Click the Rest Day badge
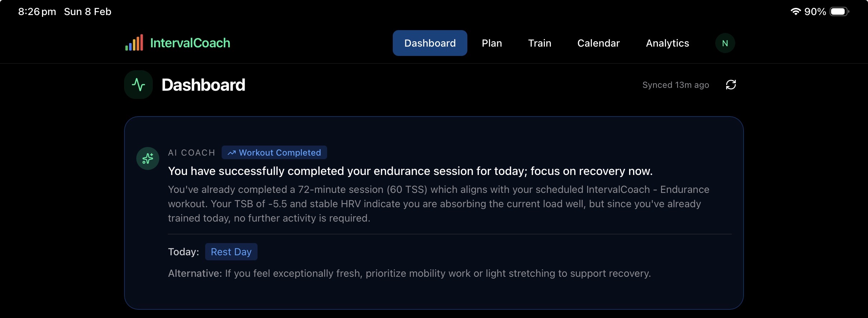Viewport: 868px width, 318px height. tap(231, 252)
